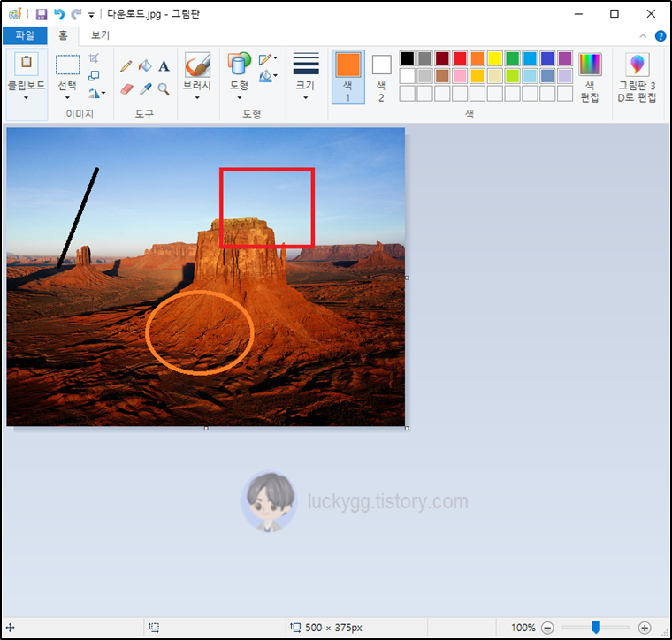Viewport: 672px width, 640px height.
Task: Undo the last action
Action: click(x=59, y=14)
